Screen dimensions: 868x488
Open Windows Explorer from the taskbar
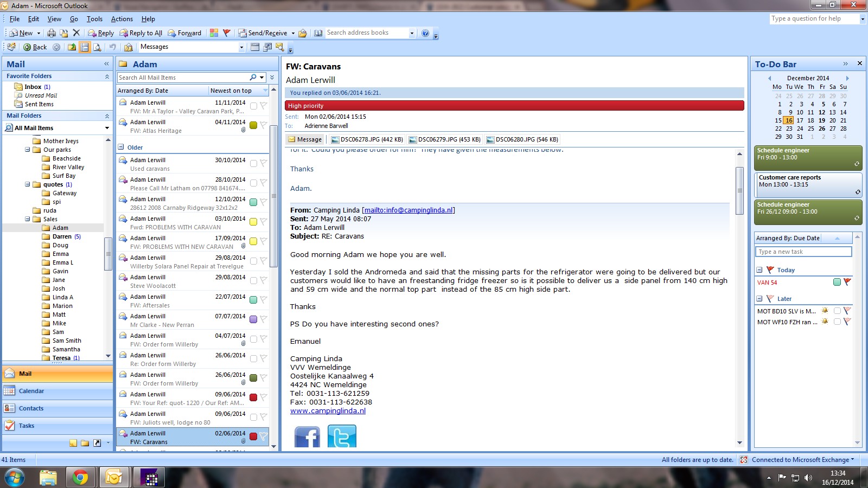coord(48,478)
